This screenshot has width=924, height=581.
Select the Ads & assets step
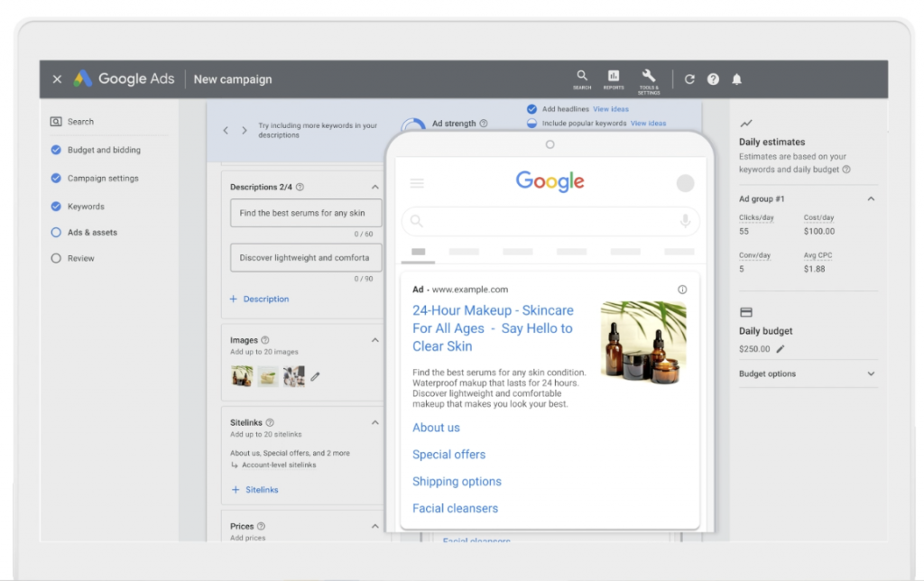[x=92, y=233]
